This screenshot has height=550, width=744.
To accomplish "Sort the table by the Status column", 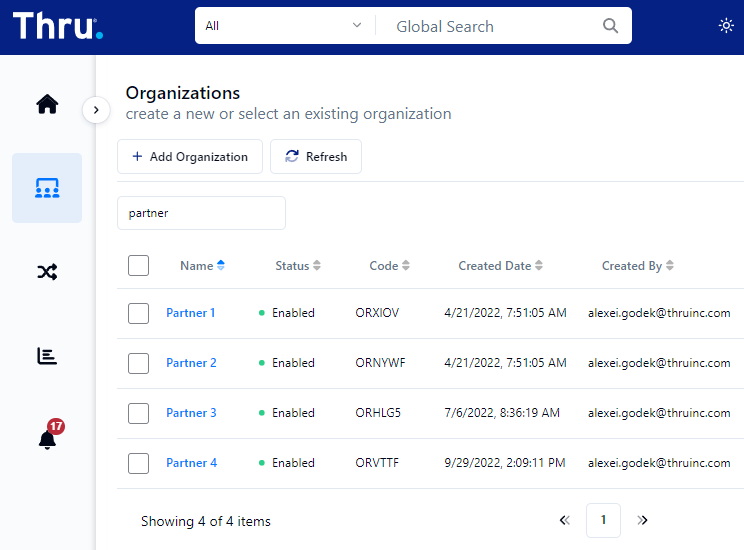I will coord(298,266).
